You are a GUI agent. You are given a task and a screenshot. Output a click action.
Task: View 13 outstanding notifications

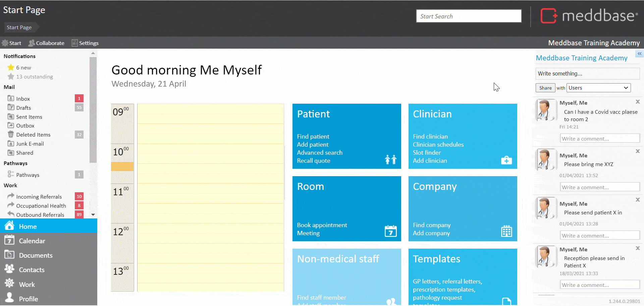(35, 77)
